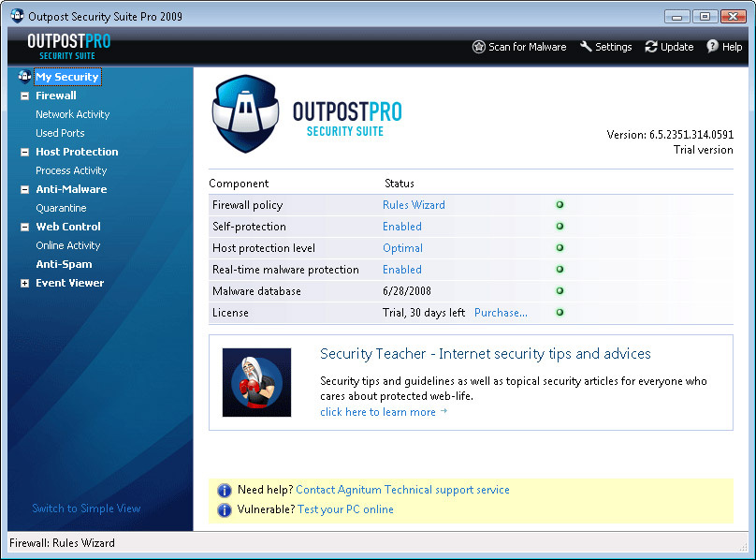This screenshot has height=560, width=756.
Task: Select Network Activity in the sidebar
Action: coord(72,114)
